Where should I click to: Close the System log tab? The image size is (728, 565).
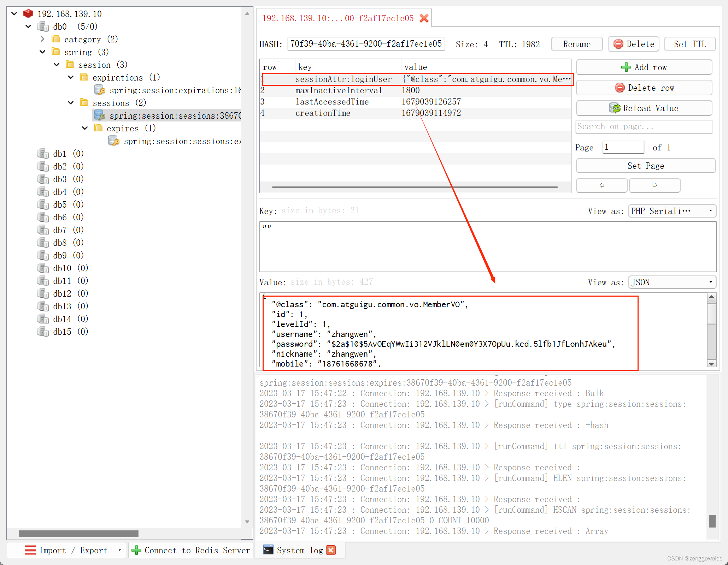331,550
